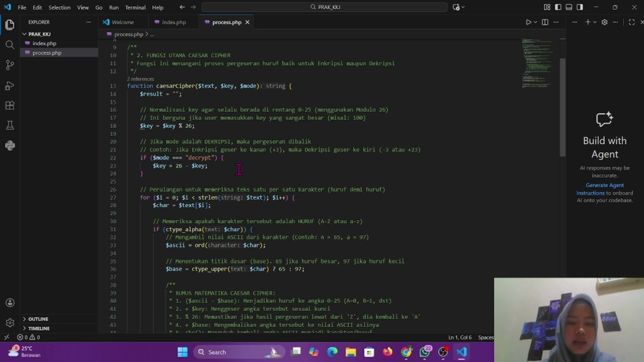Open the Windows Start menu
644x362 pixels.
[182, 352]
